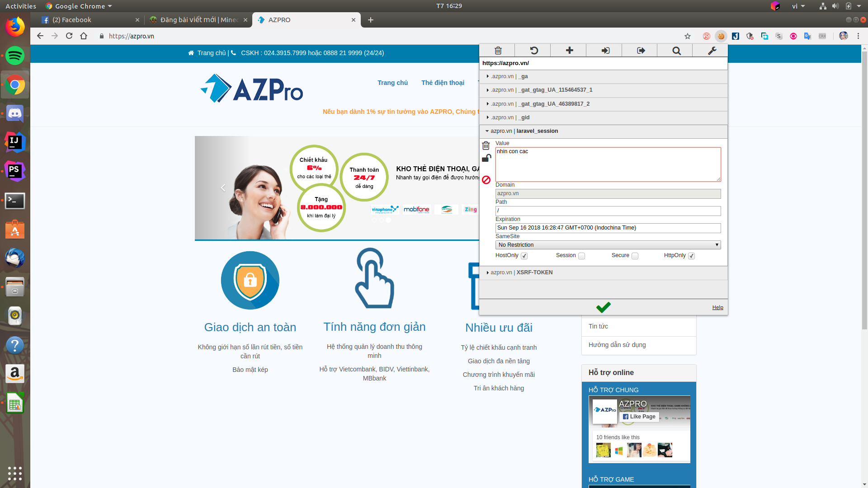Expand the _gid cookie entry
The height and width of the screenshot is (488, 868).
tap(524, 117)
